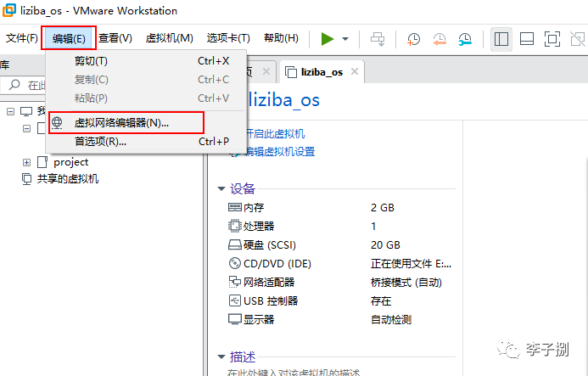Click the project VM file icon
Screen dimensions: 588x376
click(42, 162)
